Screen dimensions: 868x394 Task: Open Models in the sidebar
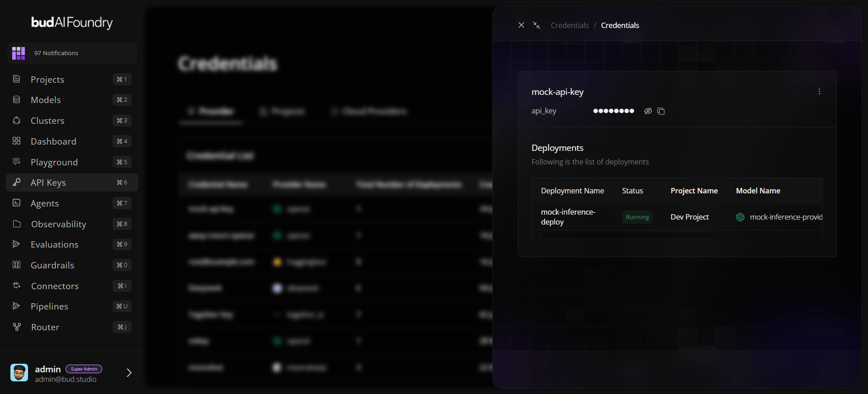[72, 100]
